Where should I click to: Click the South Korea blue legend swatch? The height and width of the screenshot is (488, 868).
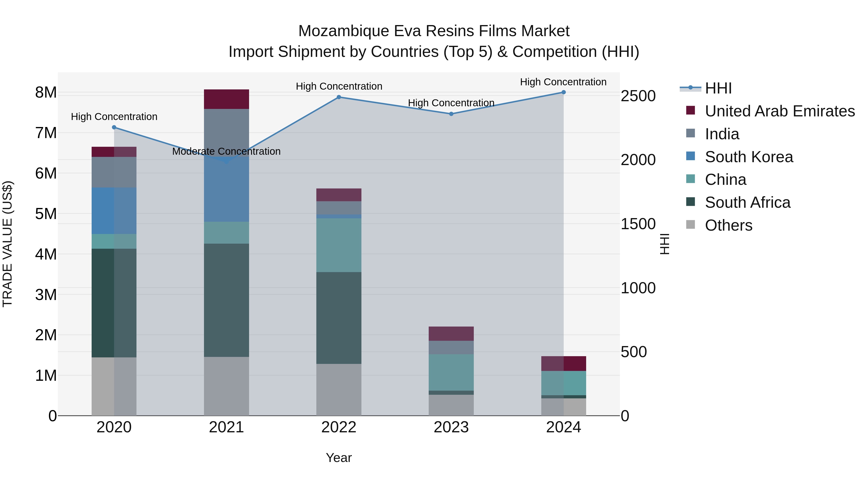[691, 156]
